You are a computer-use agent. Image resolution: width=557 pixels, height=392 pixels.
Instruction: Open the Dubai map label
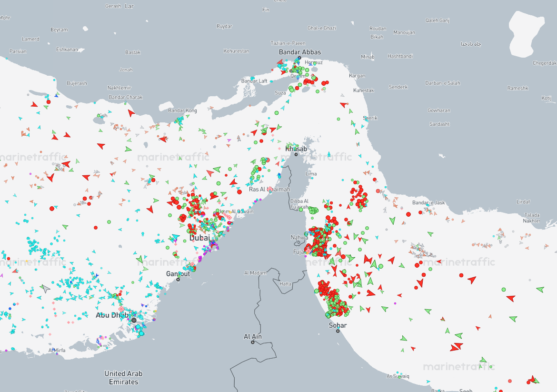[x=199, y=238]
